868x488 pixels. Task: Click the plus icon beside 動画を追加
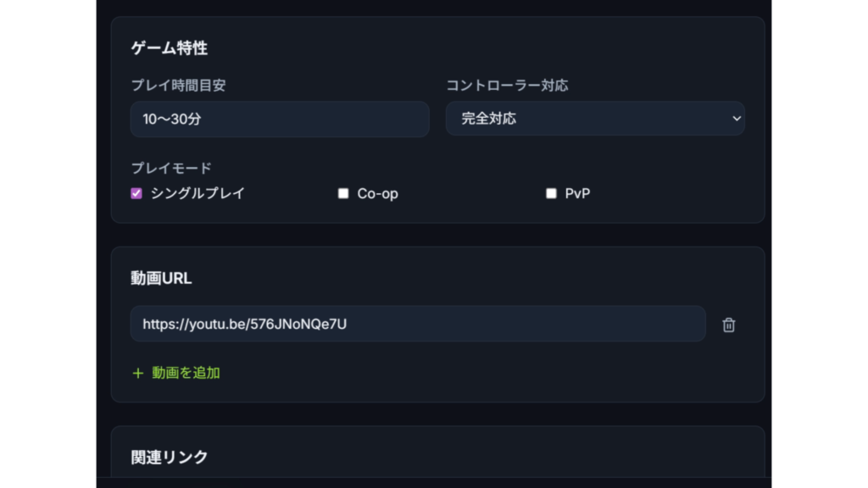coord(138,373)
